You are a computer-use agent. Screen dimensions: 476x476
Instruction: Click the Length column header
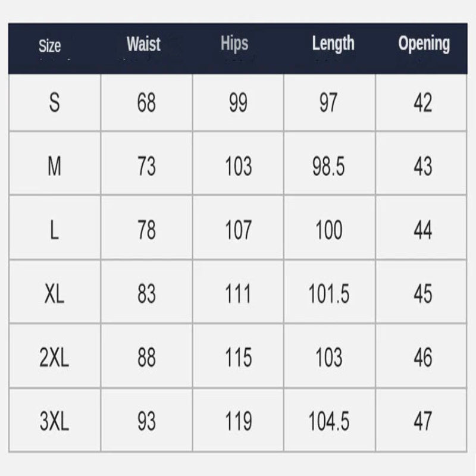333,43
